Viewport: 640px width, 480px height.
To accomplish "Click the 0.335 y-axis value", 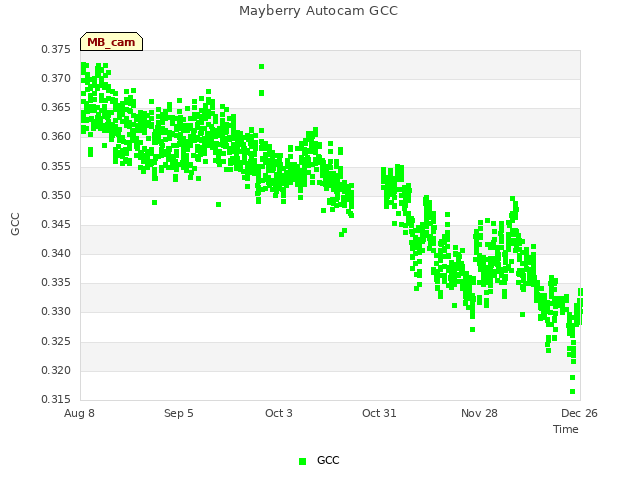I will (56, 282).
